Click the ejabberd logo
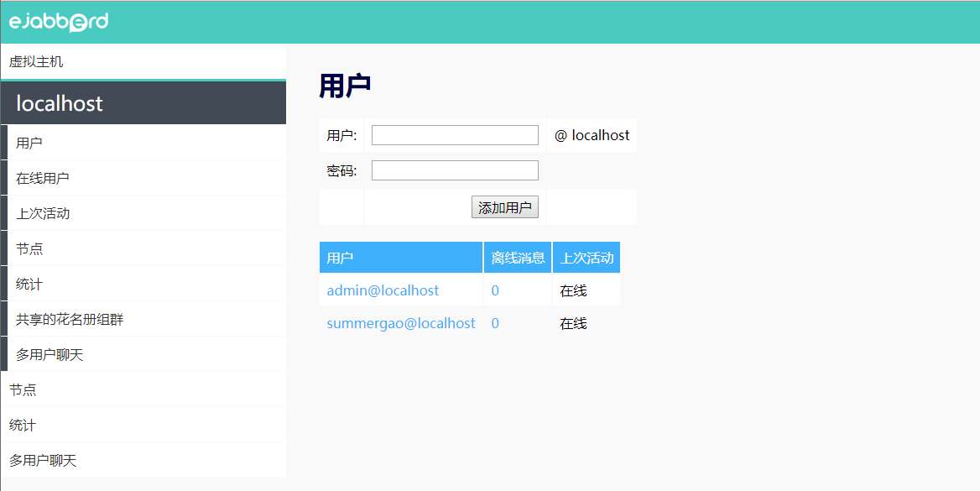Screen dimensions: 980x491 click(58, 22)
